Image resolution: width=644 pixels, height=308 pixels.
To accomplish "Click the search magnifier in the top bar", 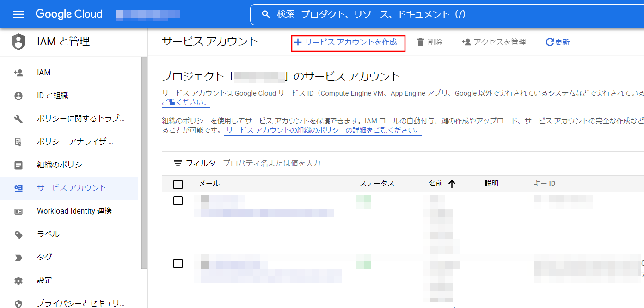I will click(266, 14).
